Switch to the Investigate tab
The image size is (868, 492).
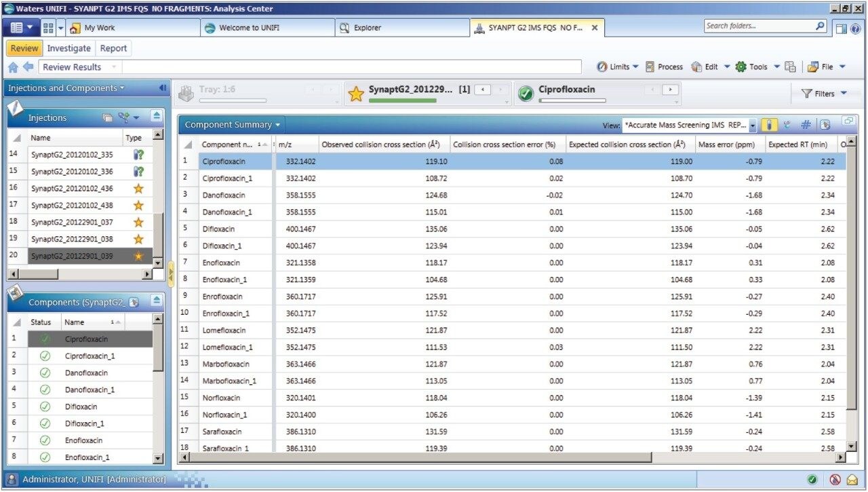(68, 48)
